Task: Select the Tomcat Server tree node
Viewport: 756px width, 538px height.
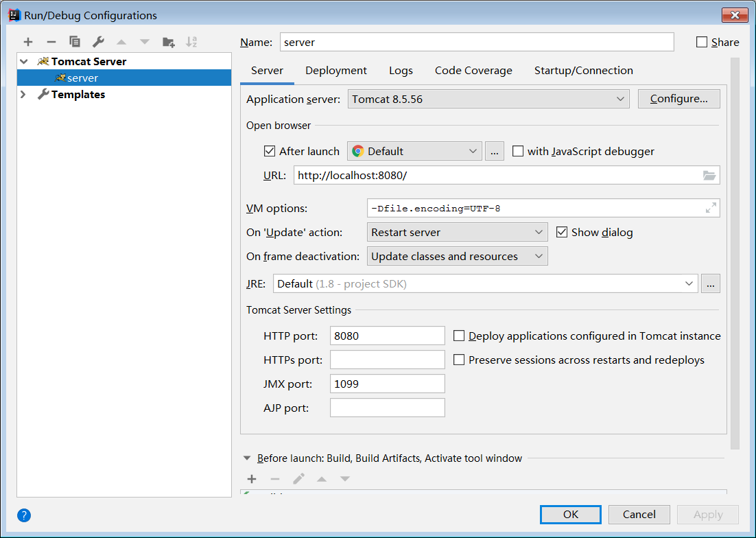Action: [88, 61]
